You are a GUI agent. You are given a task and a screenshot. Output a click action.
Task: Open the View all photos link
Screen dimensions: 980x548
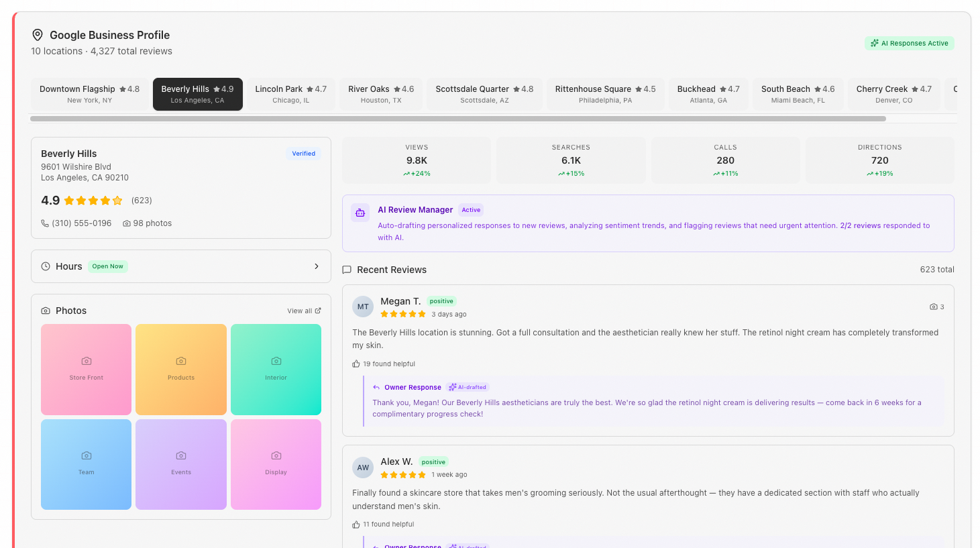[304, 311]
